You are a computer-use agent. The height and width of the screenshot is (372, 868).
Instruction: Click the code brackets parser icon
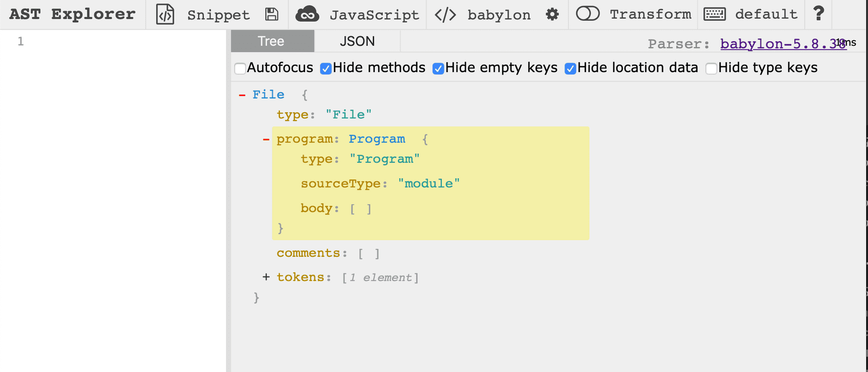click(445, 15)
